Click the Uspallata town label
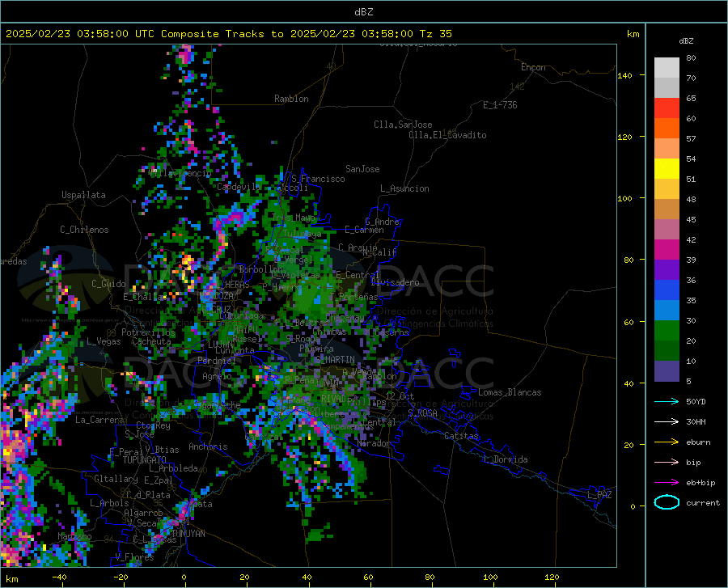Viewport: 728px width, 588px height. (83, 195)
